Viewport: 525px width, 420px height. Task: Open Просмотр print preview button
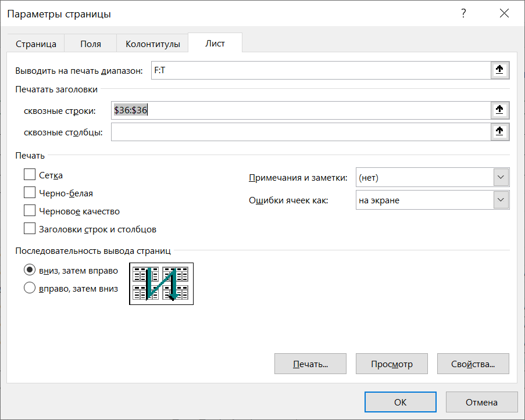[392, 364]
